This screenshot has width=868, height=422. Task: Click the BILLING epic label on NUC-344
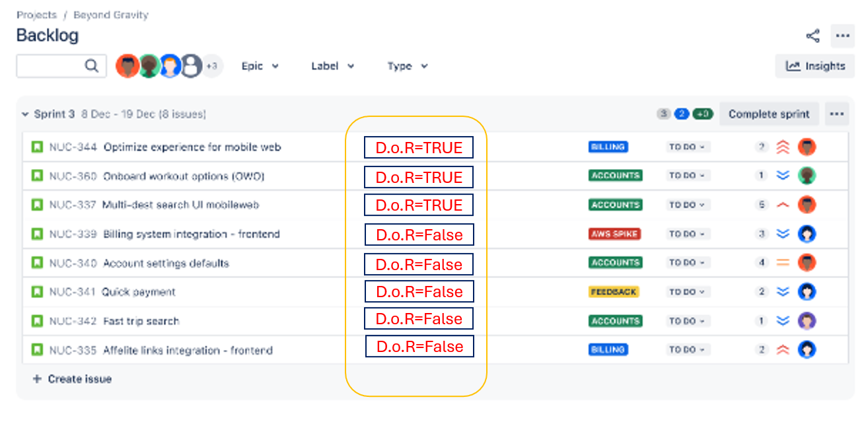pos(608,147)
